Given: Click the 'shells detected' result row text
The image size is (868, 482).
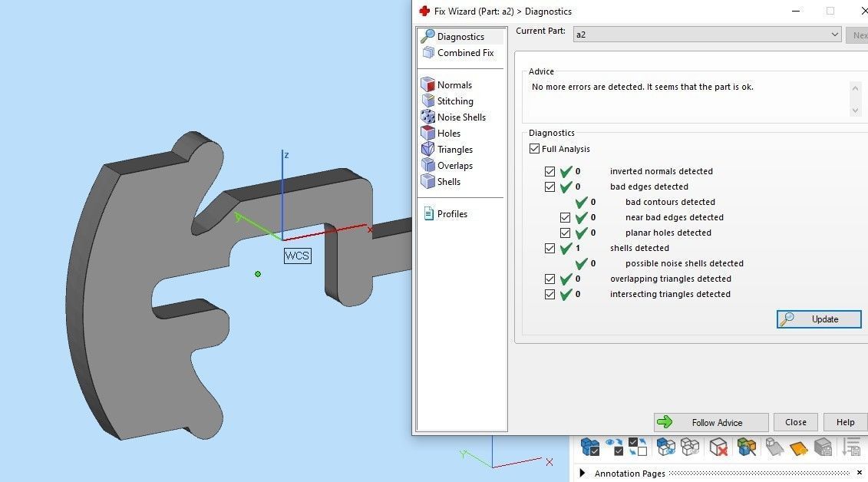Looking at the screenshot, I should pos(639,248).
